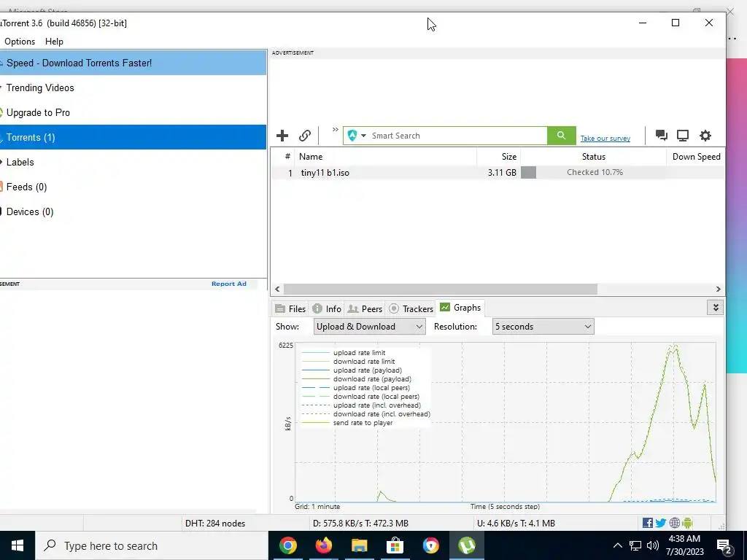Open the Take our survey link
Viewport: 747px width, 560px height.
tap(605, 138)
